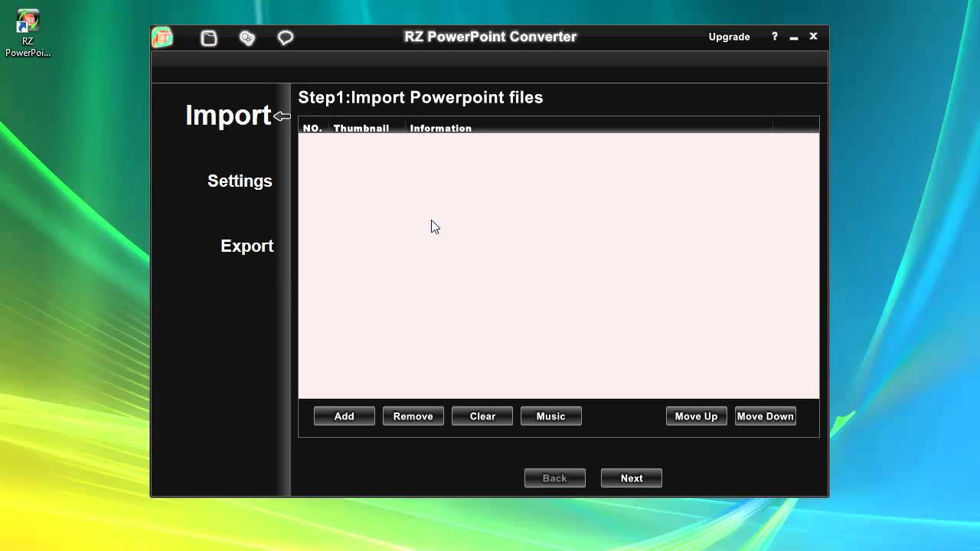Open RZ PowerPoint desktop shortcut icon

coord(28,34)
